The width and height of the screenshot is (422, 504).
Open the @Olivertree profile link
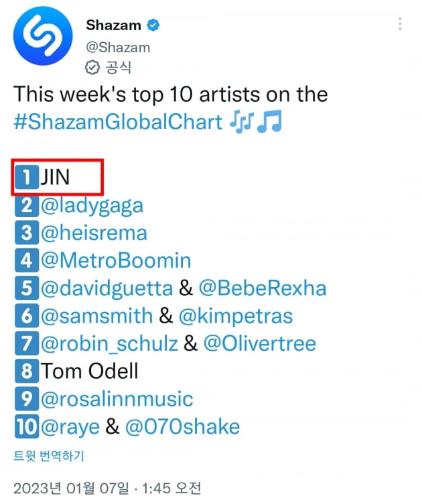(260, 343)
